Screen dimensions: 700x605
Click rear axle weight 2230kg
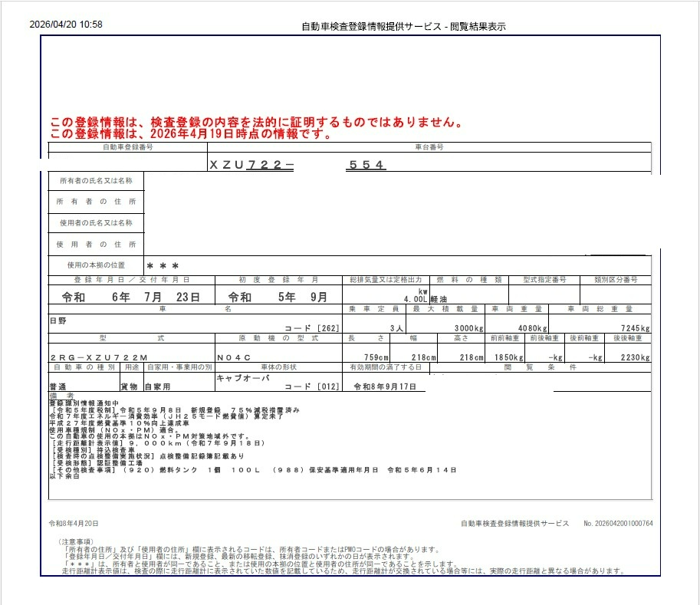[x=636, y=357]
